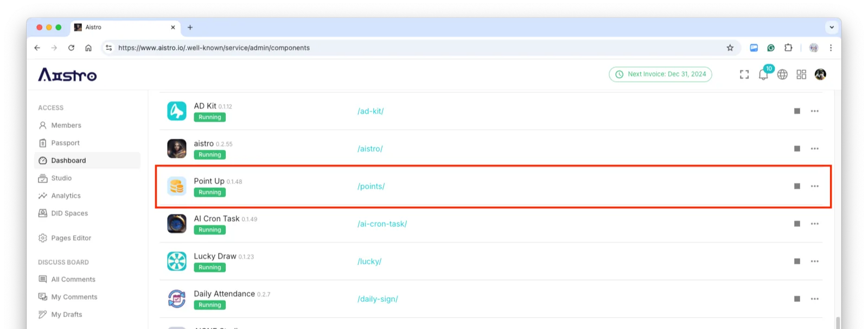The width and height of the screenshot is (868, 329).
Task: Open language globe selector
Action: point(782,74)
